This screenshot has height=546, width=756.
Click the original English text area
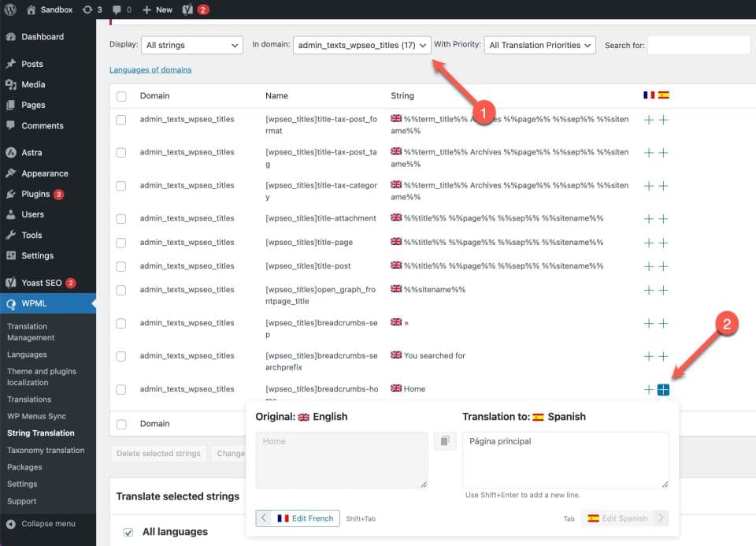tap(341, 460)
